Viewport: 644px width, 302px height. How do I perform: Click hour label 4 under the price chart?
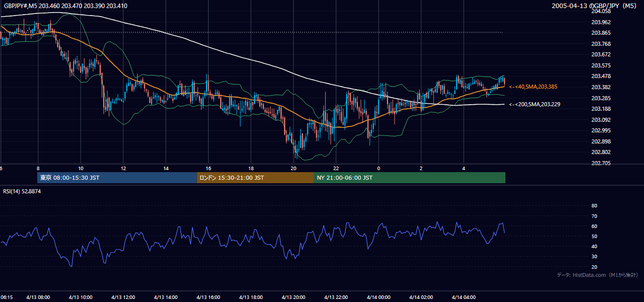[464, 168]
